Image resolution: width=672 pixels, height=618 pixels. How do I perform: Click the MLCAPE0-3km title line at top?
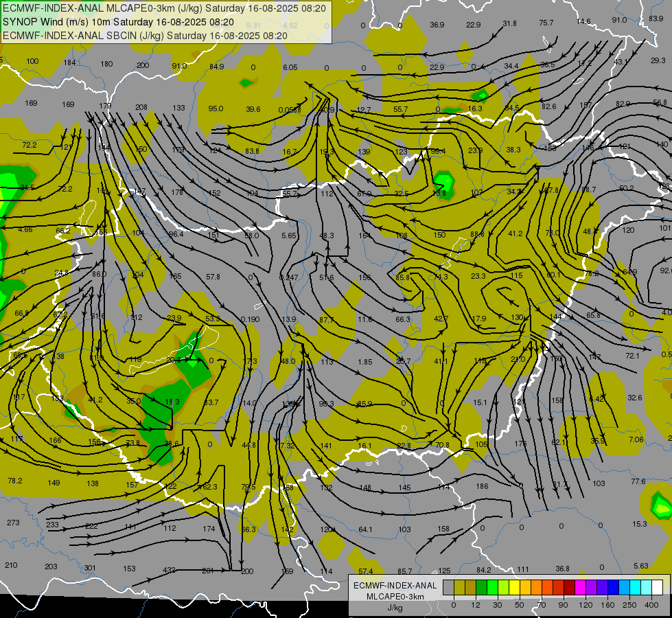165,8
